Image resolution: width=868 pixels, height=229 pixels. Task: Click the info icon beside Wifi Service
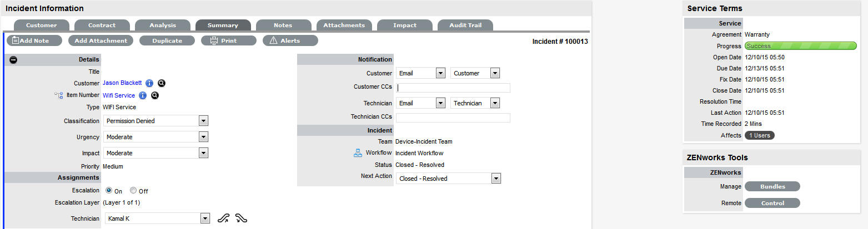[x=143, y=95]
